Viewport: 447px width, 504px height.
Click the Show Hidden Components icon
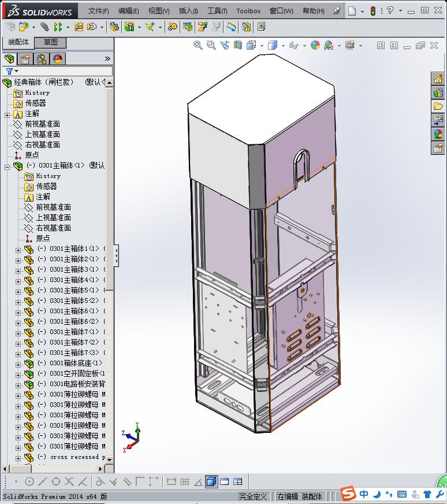[114, 27]
